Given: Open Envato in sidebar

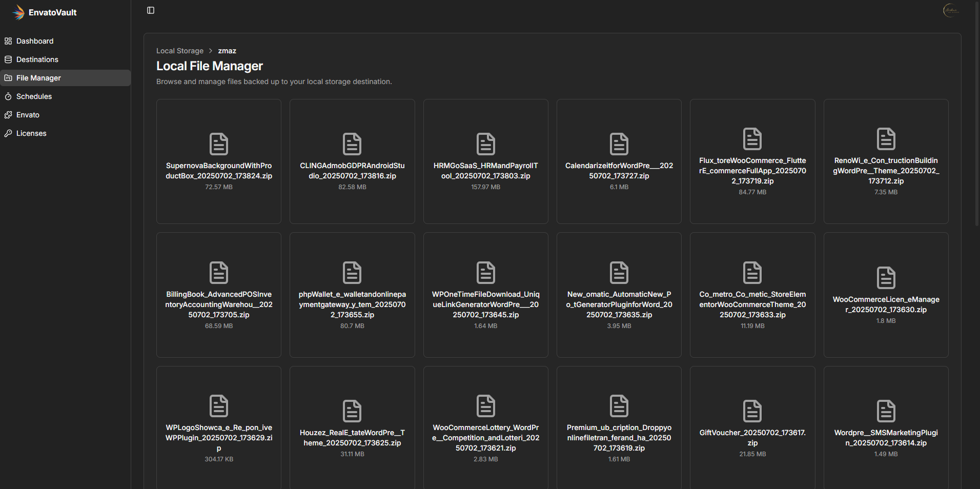Looking at the screenshot, I should (x=66, y=115).
